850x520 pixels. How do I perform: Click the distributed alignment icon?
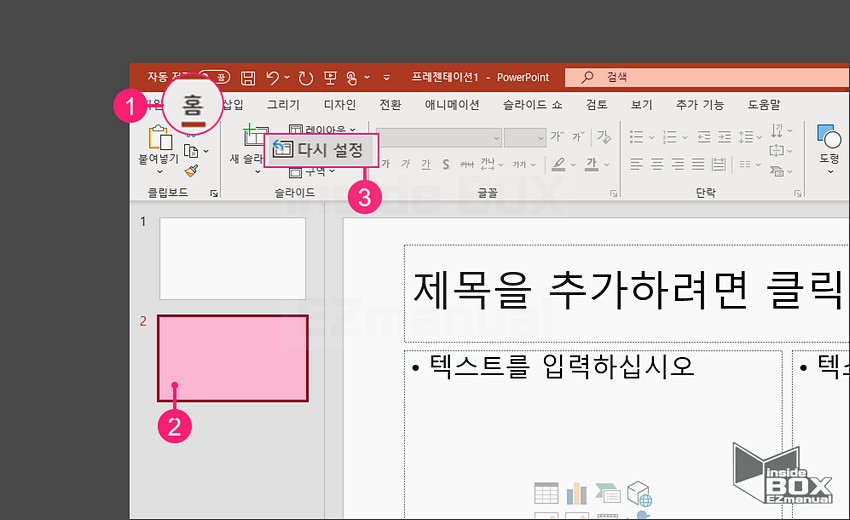click(719, 164)
